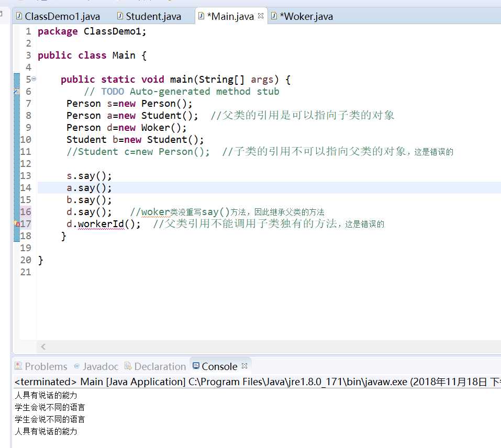
Task: Click the 'Person a=new Student();' statement
Action: (x=132, y=116)
